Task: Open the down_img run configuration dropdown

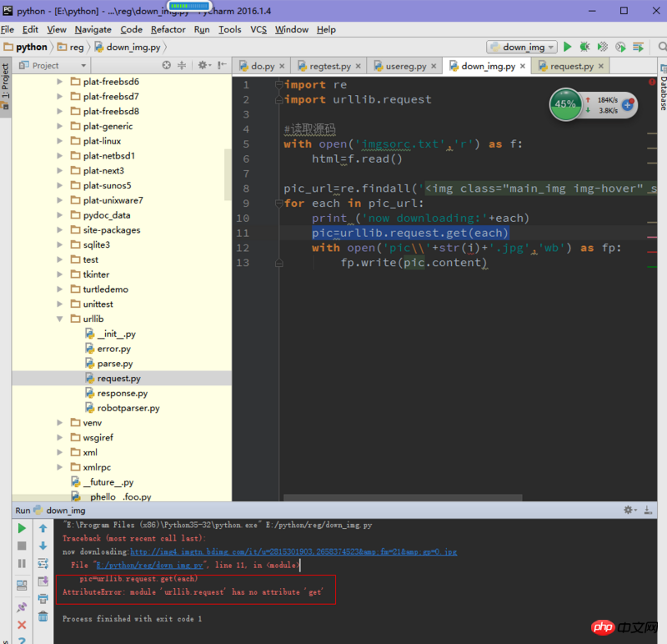Action: coord(522,48)
